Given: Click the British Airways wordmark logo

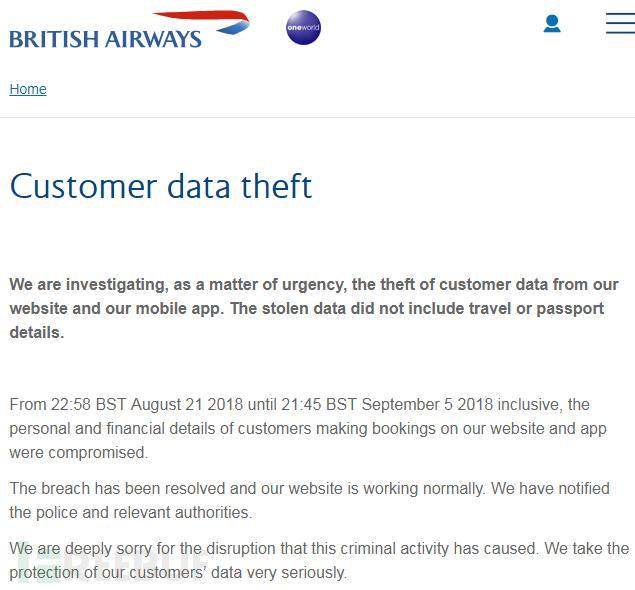Looking at the screenshot, I should (105, 39).
